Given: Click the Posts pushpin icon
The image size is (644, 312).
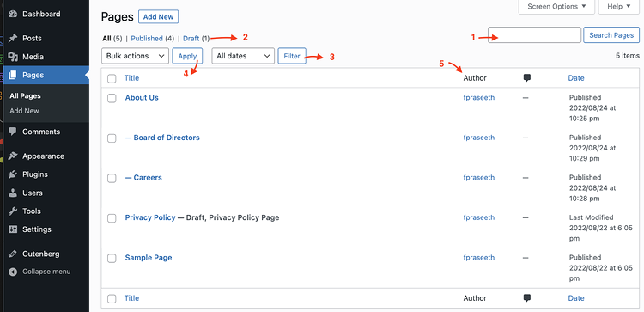Looking at the screenshot, I should 13,38.
